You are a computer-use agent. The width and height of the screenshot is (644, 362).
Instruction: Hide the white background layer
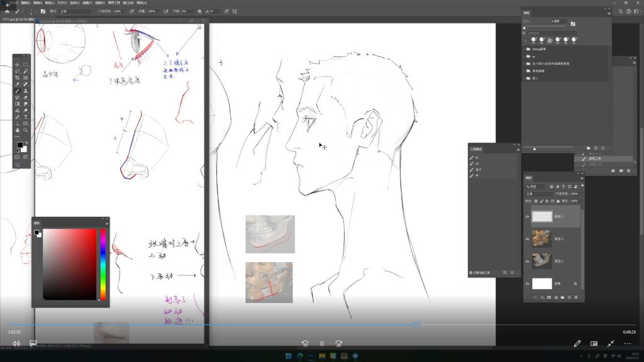point(528,283)
